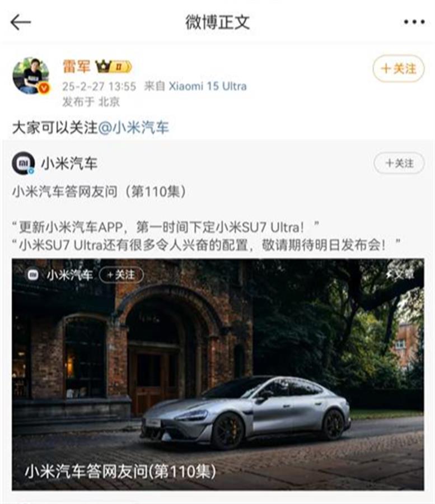Open 雷军's profile avatar
Screen dimensions: 435x504
(31, 76)
